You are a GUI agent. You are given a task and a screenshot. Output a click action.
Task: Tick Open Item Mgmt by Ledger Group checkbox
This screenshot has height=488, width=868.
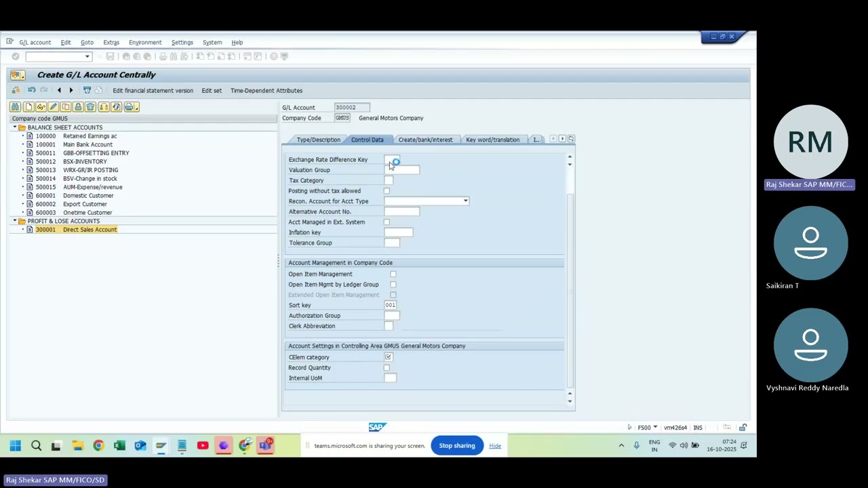point(393,285)
